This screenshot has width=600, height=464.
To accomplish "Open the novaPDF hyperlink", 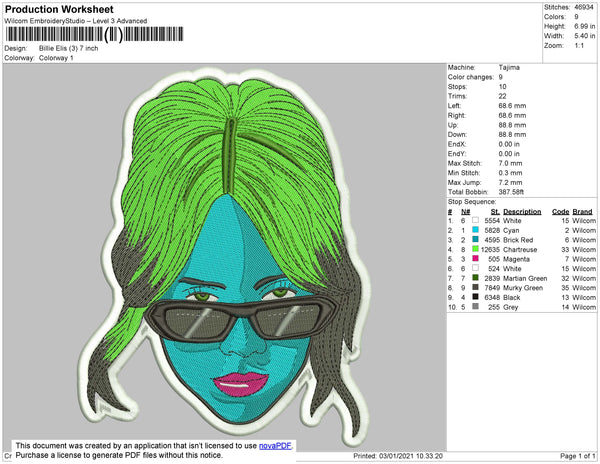I will coord(275,446).
